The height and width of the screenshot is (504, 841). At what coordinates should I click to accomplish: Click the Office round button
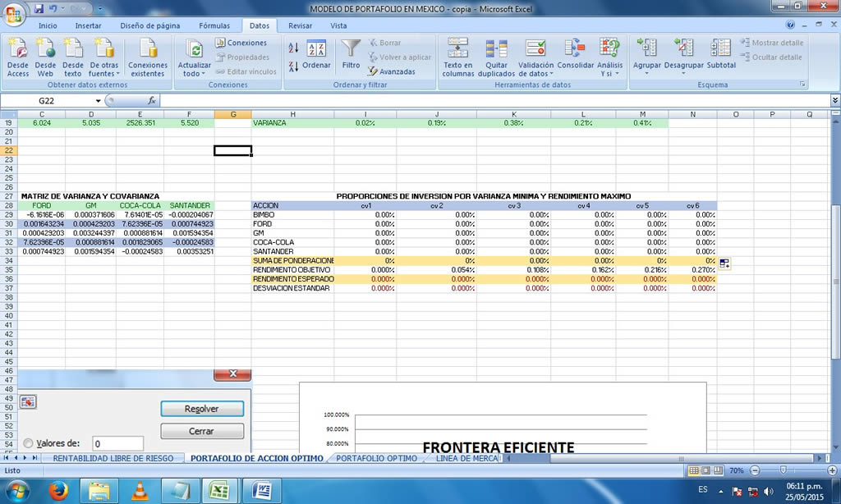14,14
